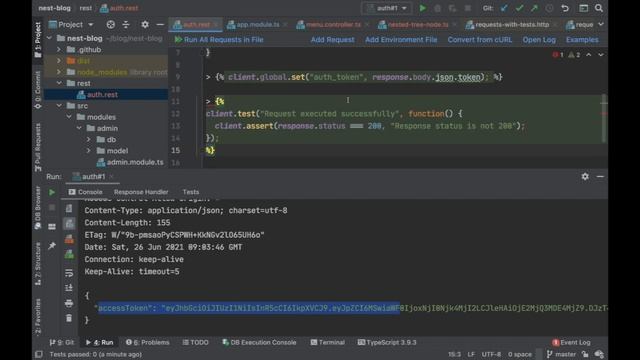Click Add Environment File link
Viewport: 640px width, 360px height.
[401, 40]
